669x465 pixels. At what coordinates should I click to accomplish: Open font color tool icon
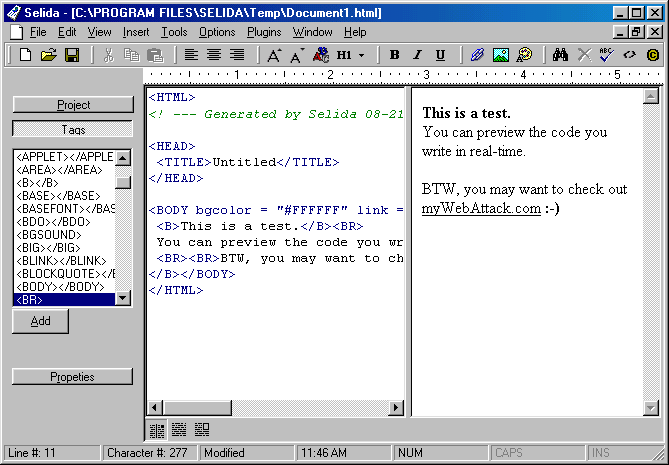(321, 55)
